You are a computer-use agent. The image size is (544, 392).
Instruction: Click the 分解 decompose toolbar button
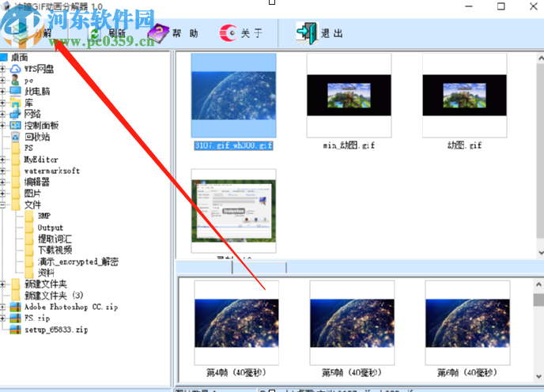33,33
